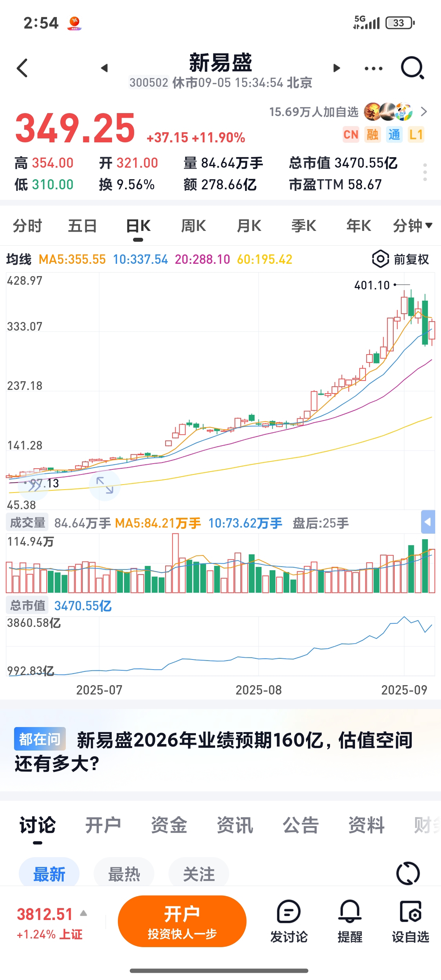
Task: Tap the MA5:355.55 moving average label
Action: 72,259
